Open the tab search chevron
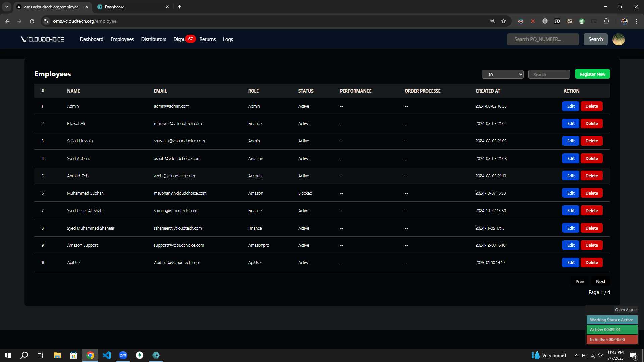The width and height of the screenshot is (644, 362). [x=7, y=7]
